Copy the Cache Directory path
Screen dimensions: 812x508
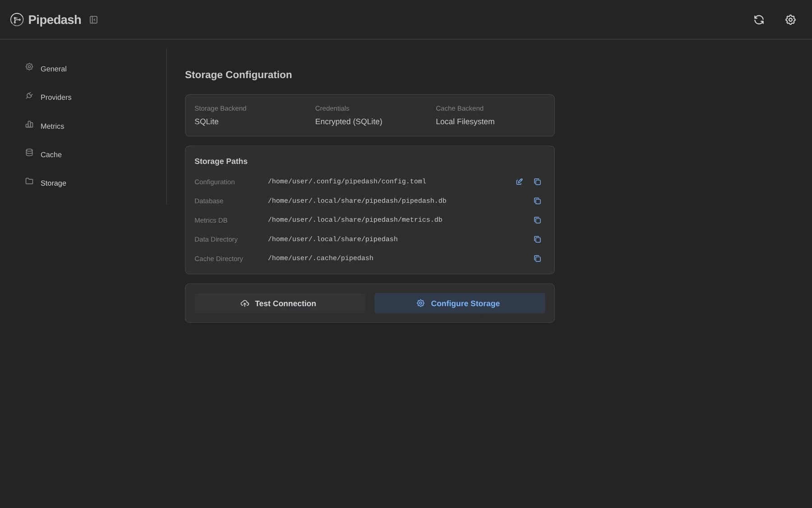click(x=537, y=258)
